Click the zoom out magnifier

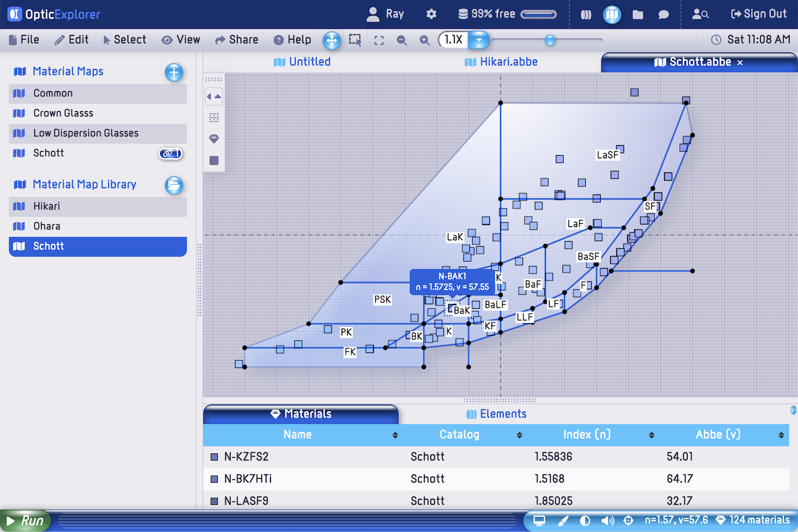coord(402,40)
